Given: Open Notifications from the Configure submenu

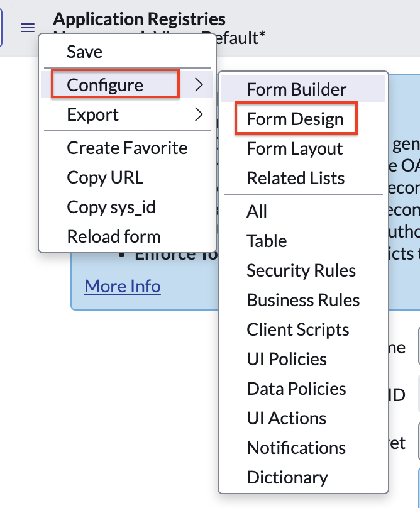Looking at the screenshot, I should (x=296, y=448).
